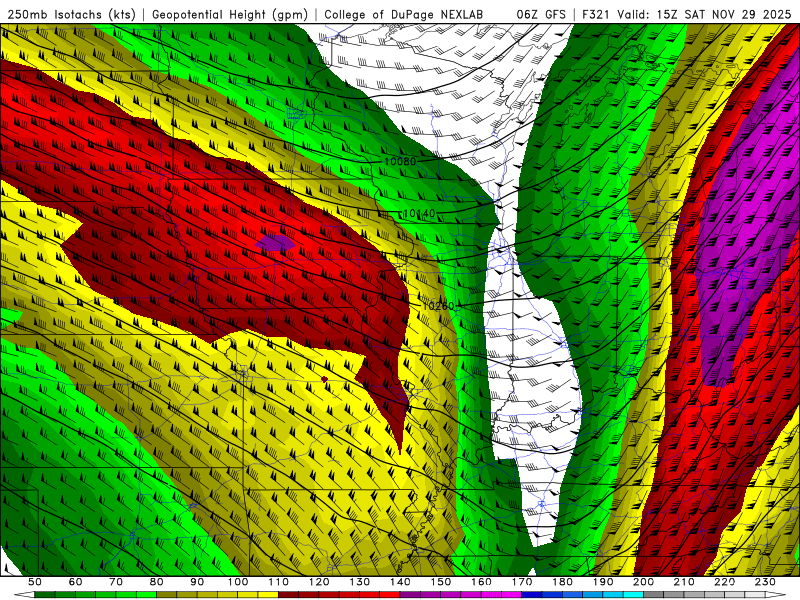
Task: Select the dark blue swatch below 170
Action: tap(532, 595)
